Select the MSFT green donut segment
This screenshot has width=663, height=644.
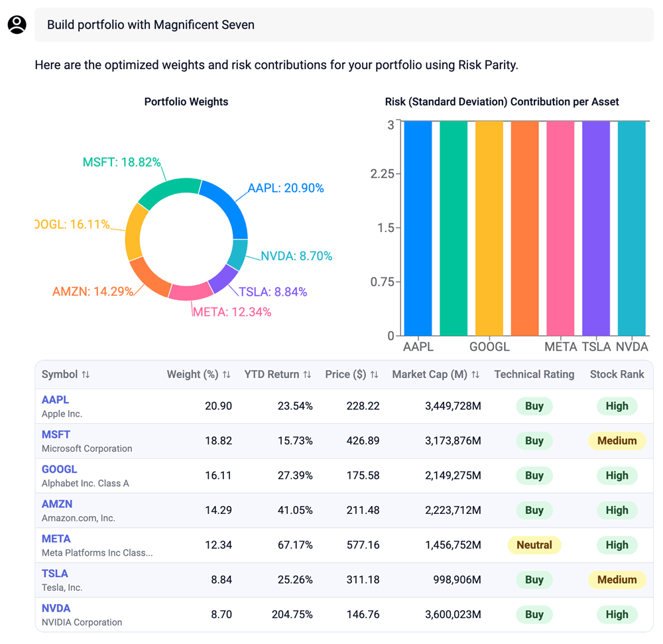170,190
